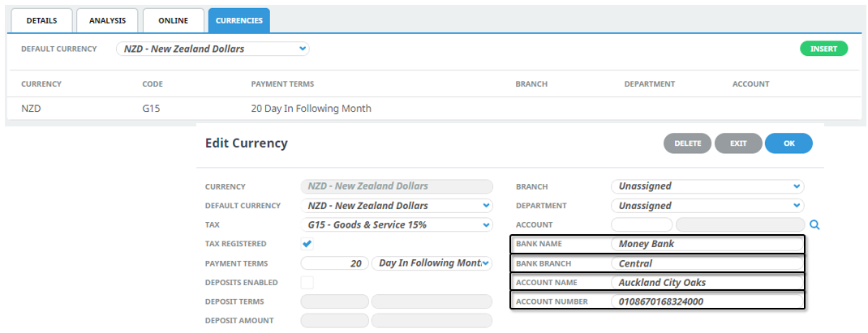Image resolution: width=868 pixels, height=333 pixels.
Task: Click the Bank Name input field
Action: [706, 244]
